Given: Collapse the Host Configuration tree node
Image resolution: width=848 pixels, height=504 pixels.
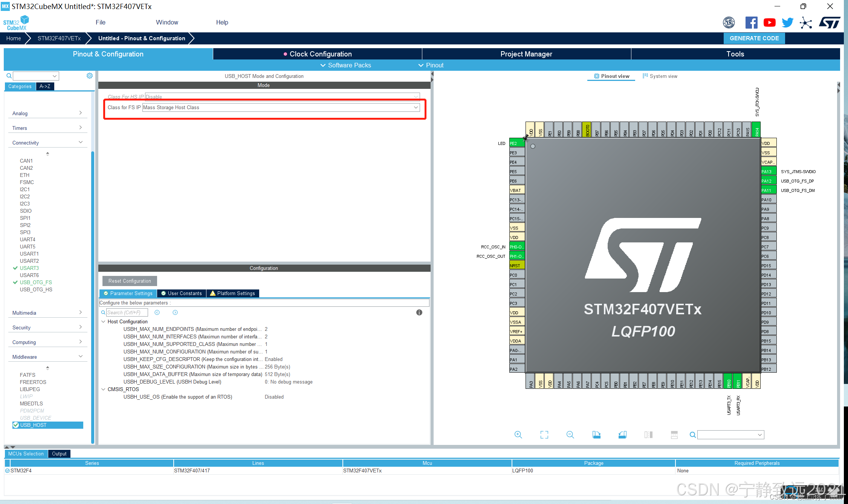Looking at the screenshot, I should pos(103,321).
